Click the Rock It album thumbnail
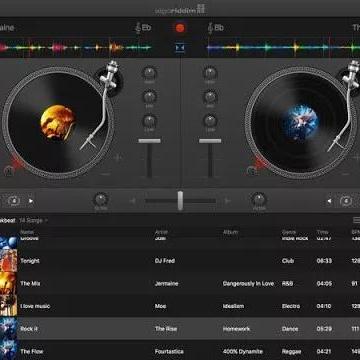 8,329
